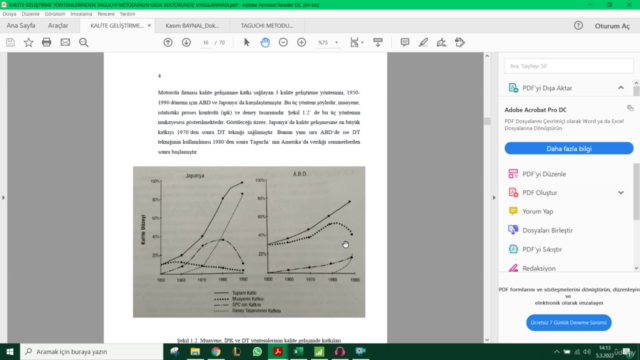Click the tools search field
640x360 pixels.
tap(569, 66)
